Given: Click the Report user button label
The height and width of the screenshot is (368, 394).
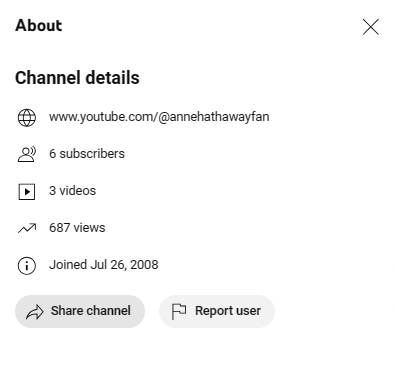Looking at the screenshot, I should coord(228,311).
